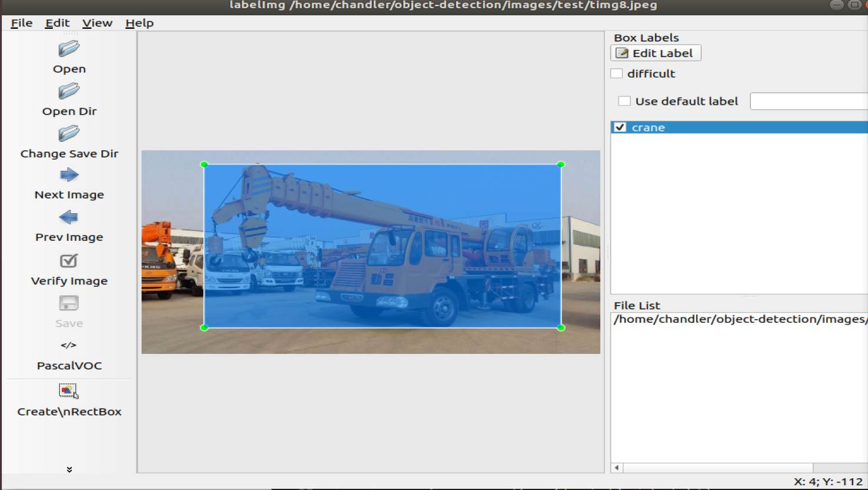Image resolution: width=868 pixels, height=490 pixels.
Task: Click the File List left scroll arrow
Action: point(617,468)
